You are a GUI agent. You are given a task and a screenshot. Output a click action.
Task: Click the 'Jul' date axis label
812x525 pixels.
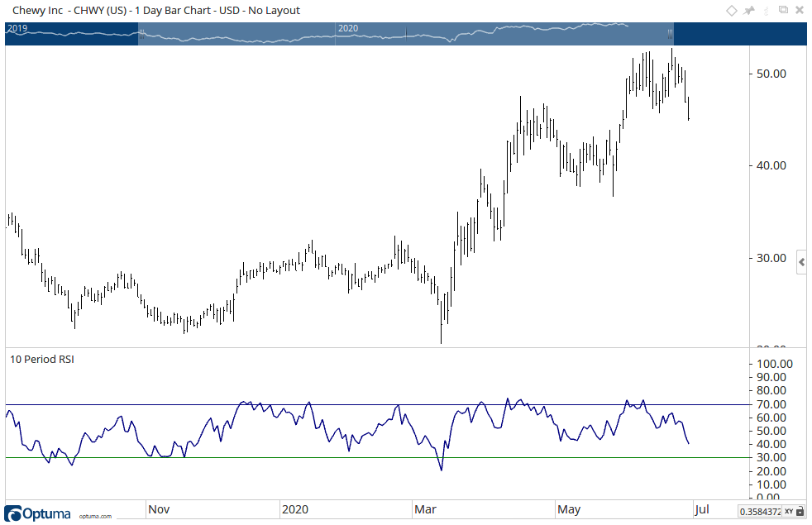click(x=702, y=509)
